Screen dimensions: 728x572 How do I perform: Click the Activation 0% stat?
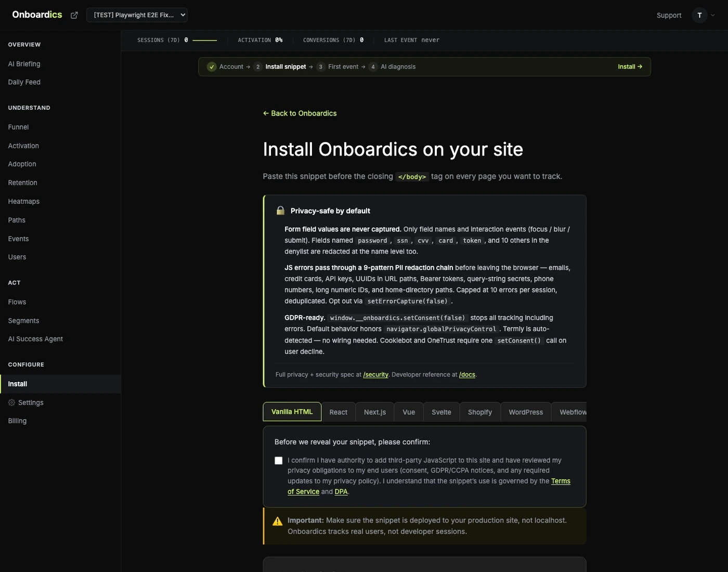(x=260, y=40)
